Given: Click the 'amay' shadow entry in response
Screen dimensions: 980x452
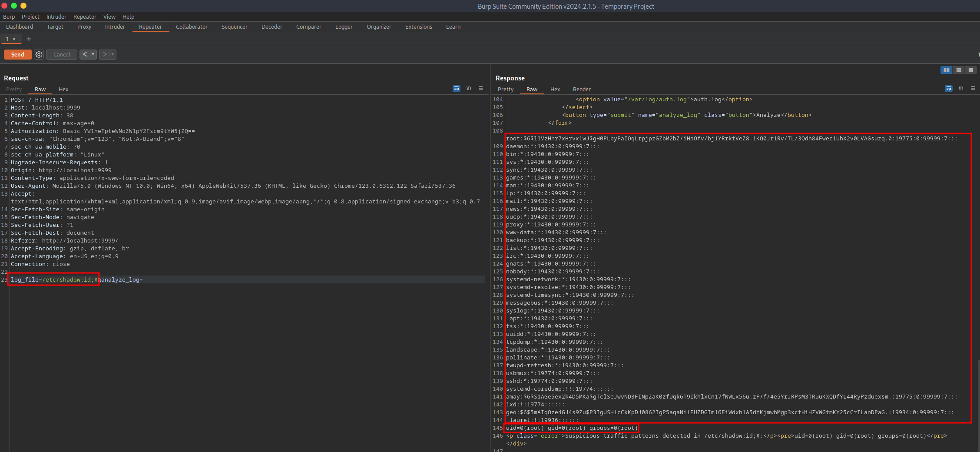Looking at the screenshot, I should (732, 396).
